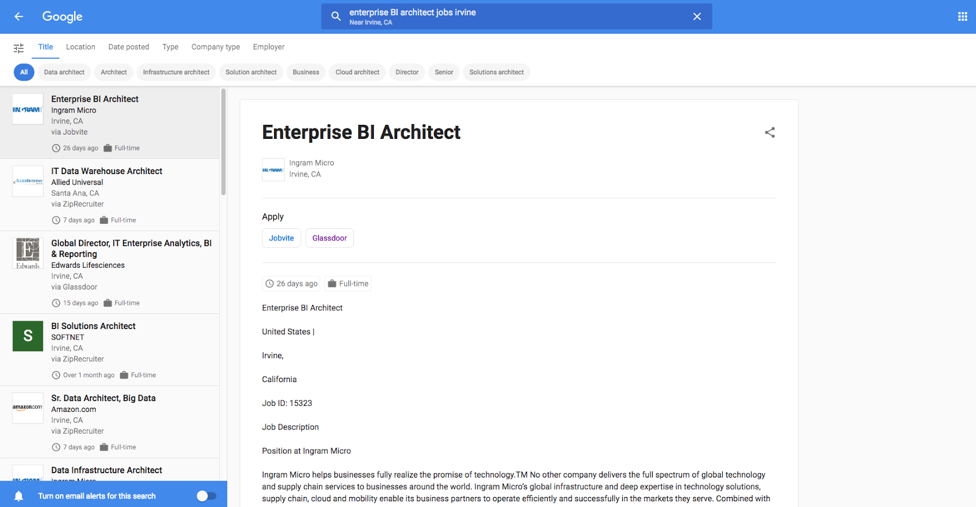This screenshot has width=976, height=507.
Task: Click the Ingram Micro logo in the first listing
Action: [x=27, y=109]
